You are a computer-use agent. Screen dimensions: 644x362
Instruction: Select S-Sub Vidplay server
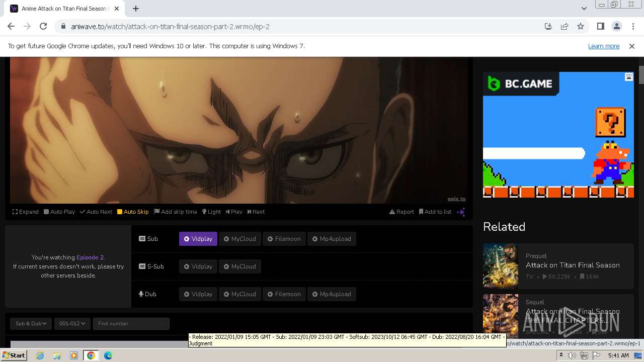198,266
